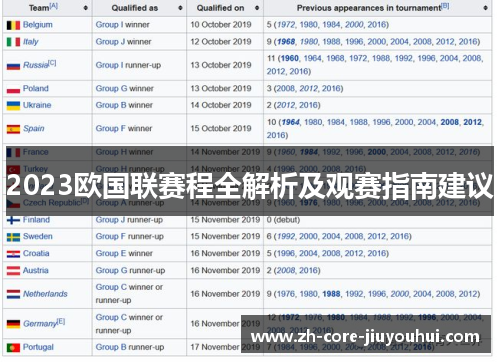Open footnote E next to Germany
The width and height of the screenshot is (500, 362).
tap(61, 321)
